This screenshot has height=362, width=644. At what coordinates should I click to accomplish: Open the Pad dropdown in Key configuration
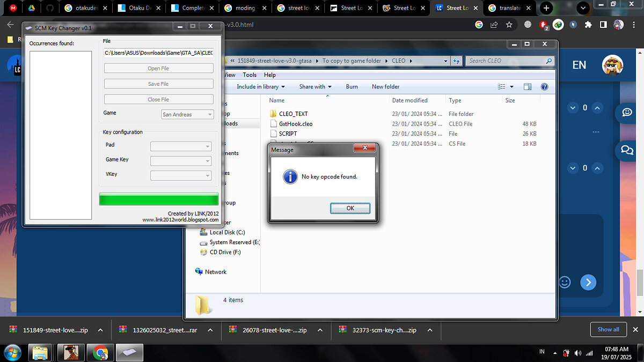(181, 146)
